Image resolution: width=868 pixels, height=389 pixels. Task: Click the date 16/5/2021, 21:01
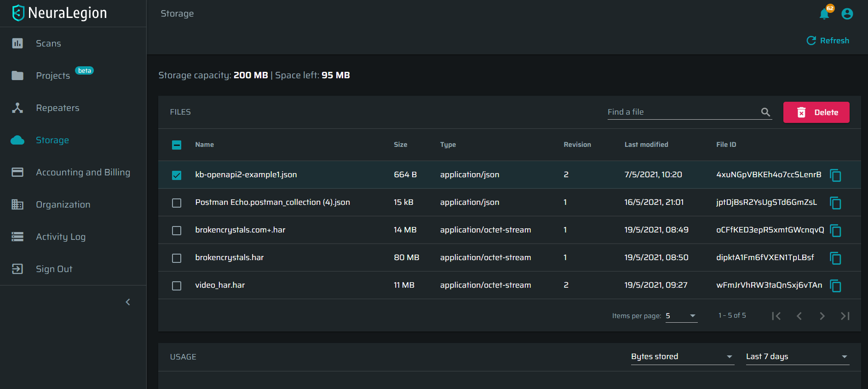click(654, 202)
